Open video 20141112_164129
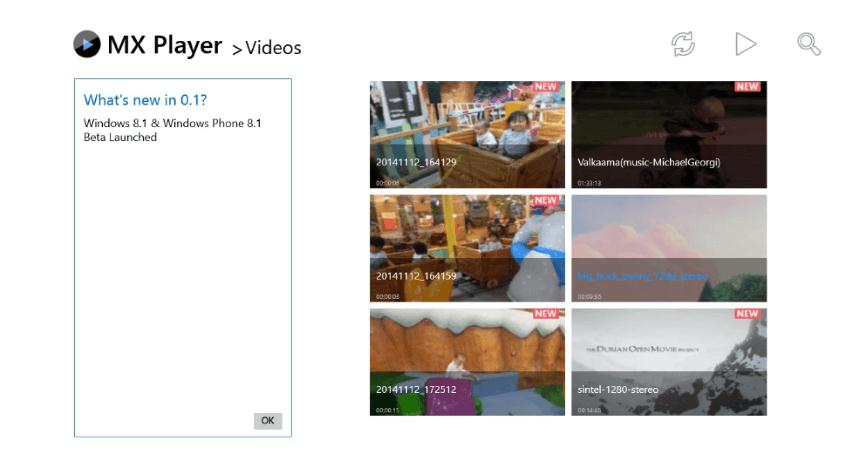The image size is (854, 462). (x=467, y=135)
